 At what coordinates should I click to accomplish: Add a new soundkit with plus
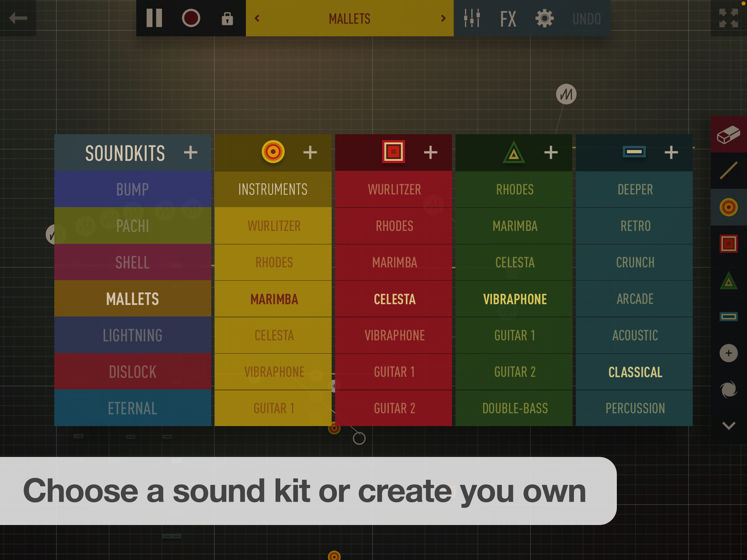point(191,152)
